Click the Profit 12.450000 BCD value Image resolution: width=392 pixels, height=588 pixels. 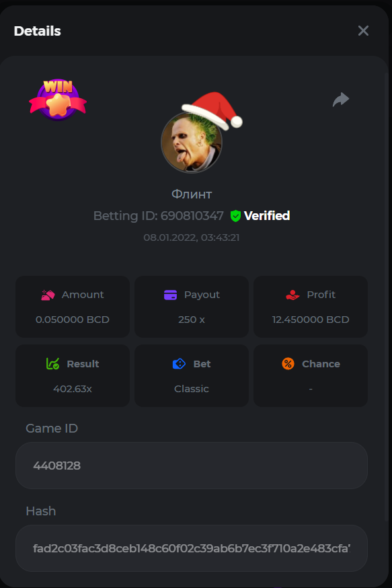tap(311, 320)
